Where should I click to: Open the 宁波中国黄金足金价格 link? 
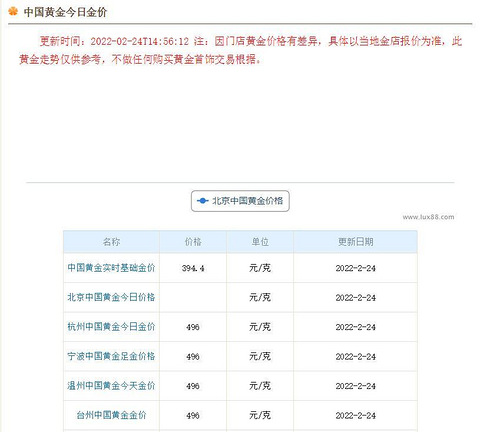[111, 356]
